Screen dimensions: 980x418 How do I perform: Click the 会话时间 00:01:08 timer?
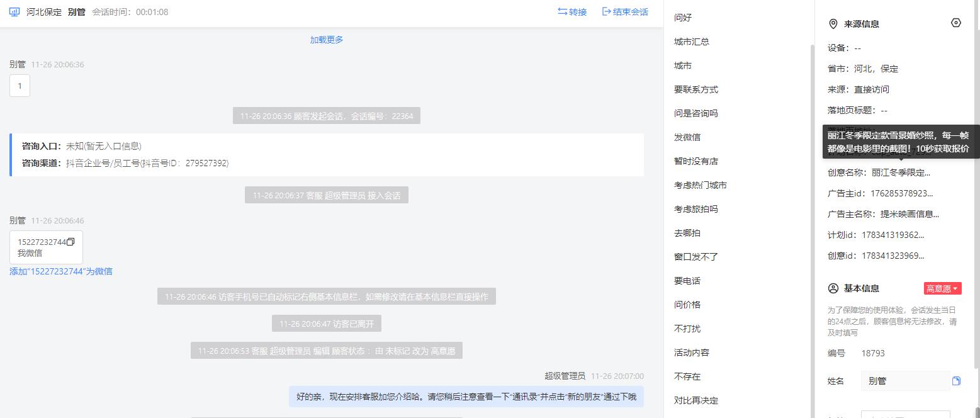point(130,12)
